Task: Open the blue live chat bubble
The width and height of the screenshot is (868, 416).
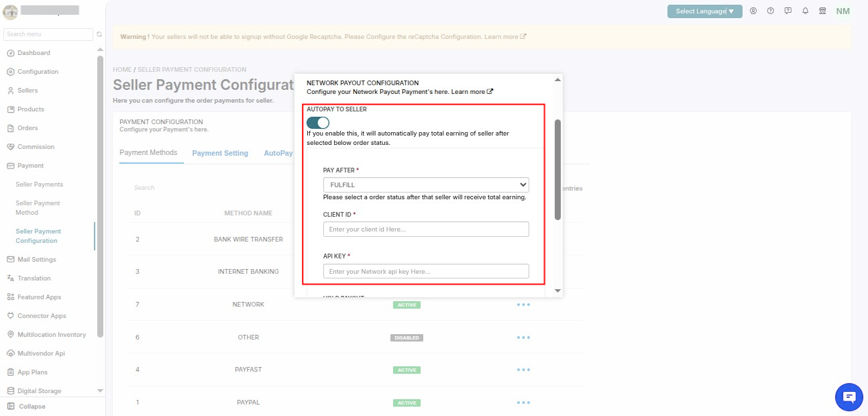Action: click(x=849, y=397)
